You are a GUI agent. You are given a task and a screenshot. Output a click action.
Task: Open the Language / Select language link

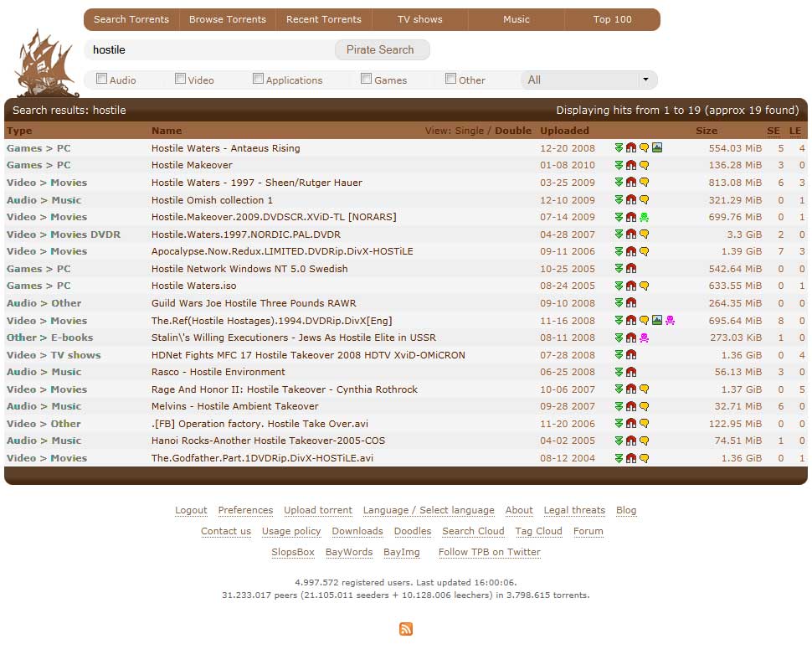coord(429,510)
